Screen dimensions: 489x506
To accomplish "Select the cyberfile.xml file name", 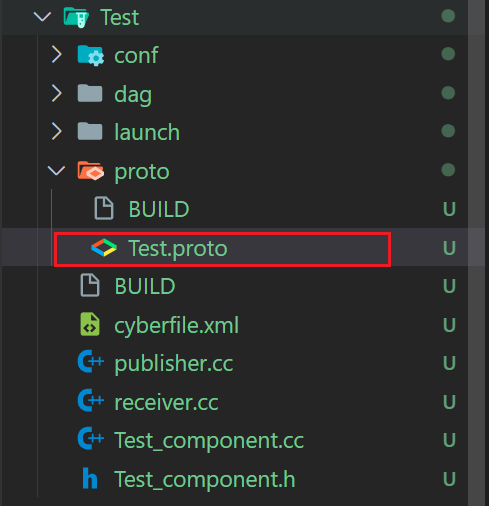I will pos(176,325).
